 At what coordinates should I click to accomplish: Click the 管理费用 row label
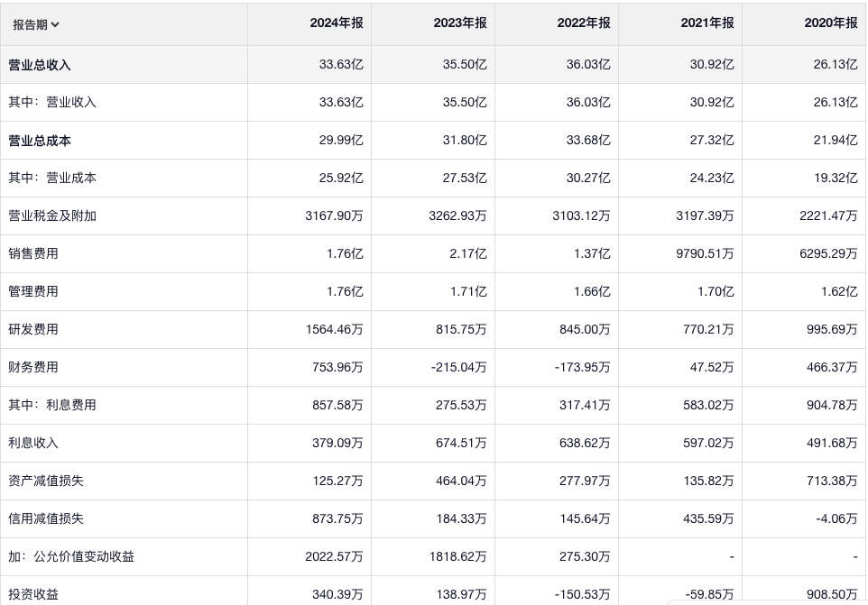click(x=33, y=292)
